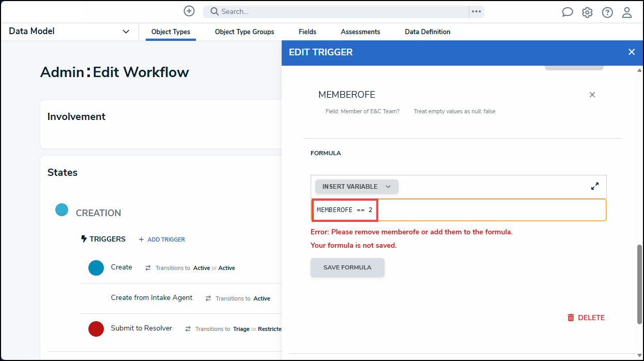Image resolution: width=644 pixels, height=361 pixels.
Task: Remove the MEMBEROFE variable with X icon
Action: point(592,95)
